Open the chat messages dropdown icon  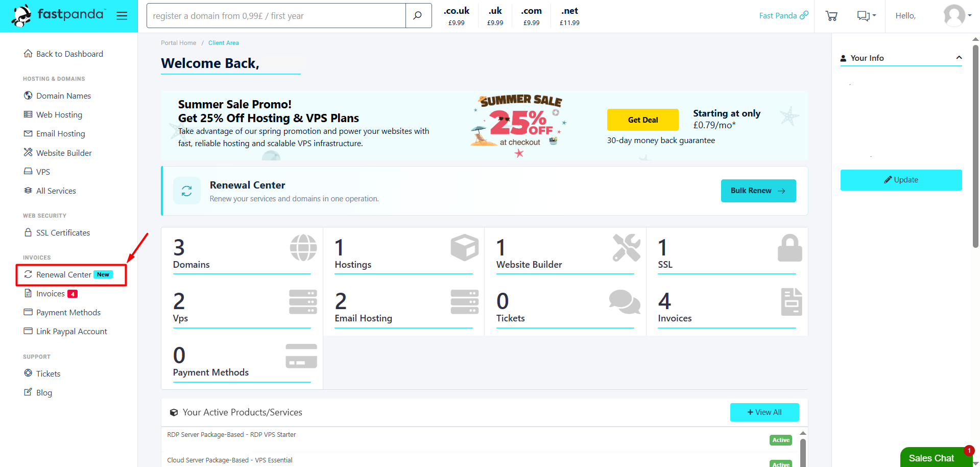click(x=866, y=16)
